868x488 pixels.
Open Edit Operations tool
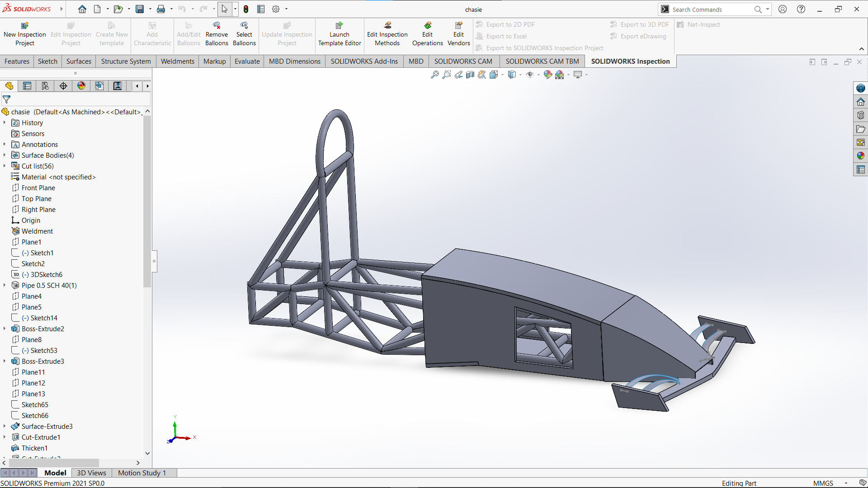tap(427, 34)
